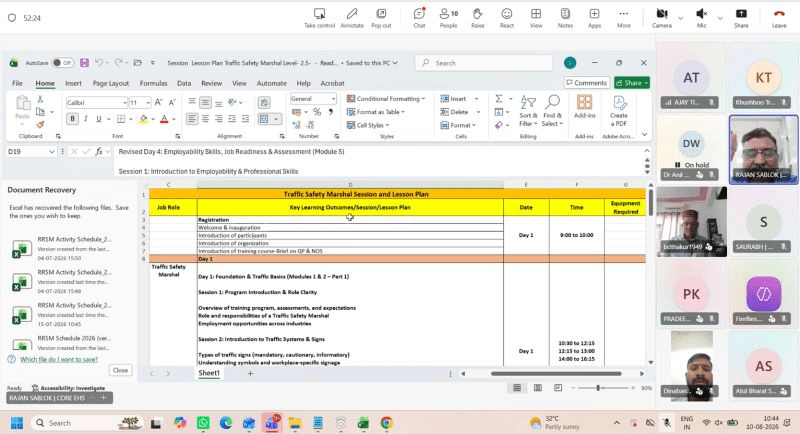Unmute the Mic
The width and height of the screenshot is (800, 434).
point(702,18)
